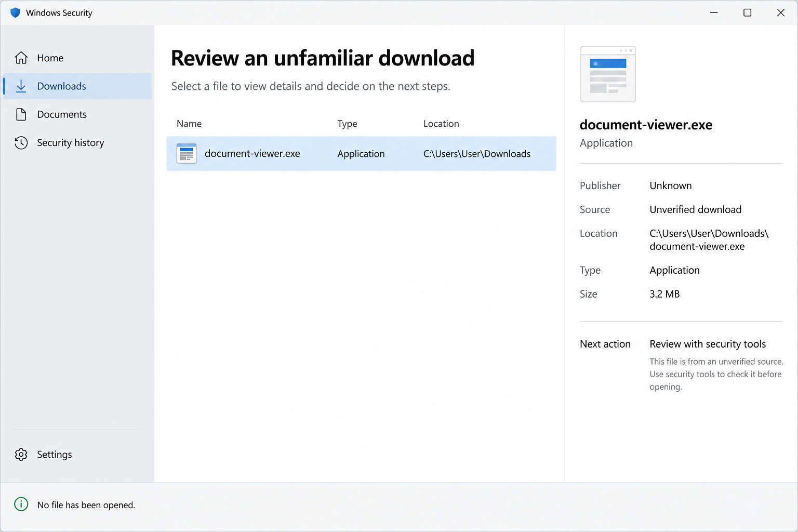Click the green info icon in status bar

click(21, 504)
